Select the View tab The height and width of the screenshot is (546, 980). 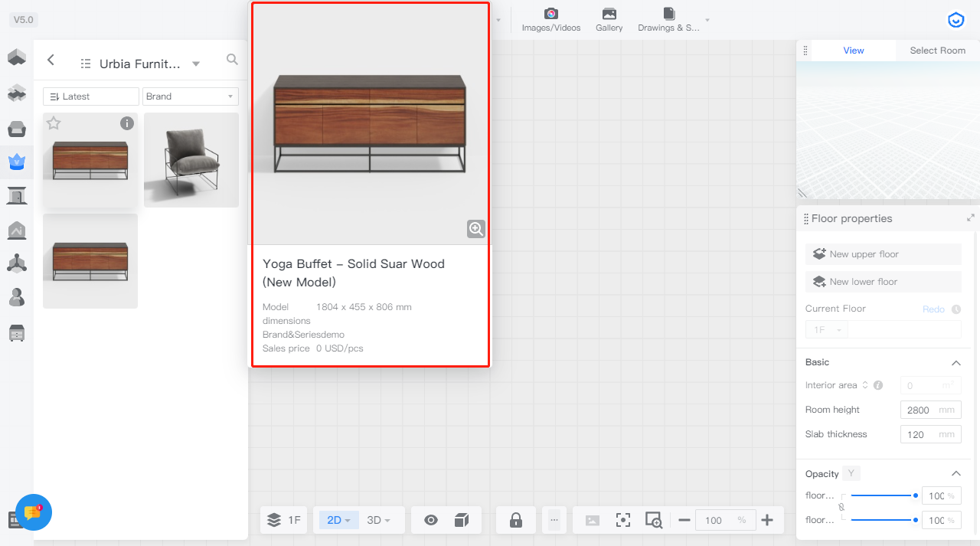click(853, 51)
